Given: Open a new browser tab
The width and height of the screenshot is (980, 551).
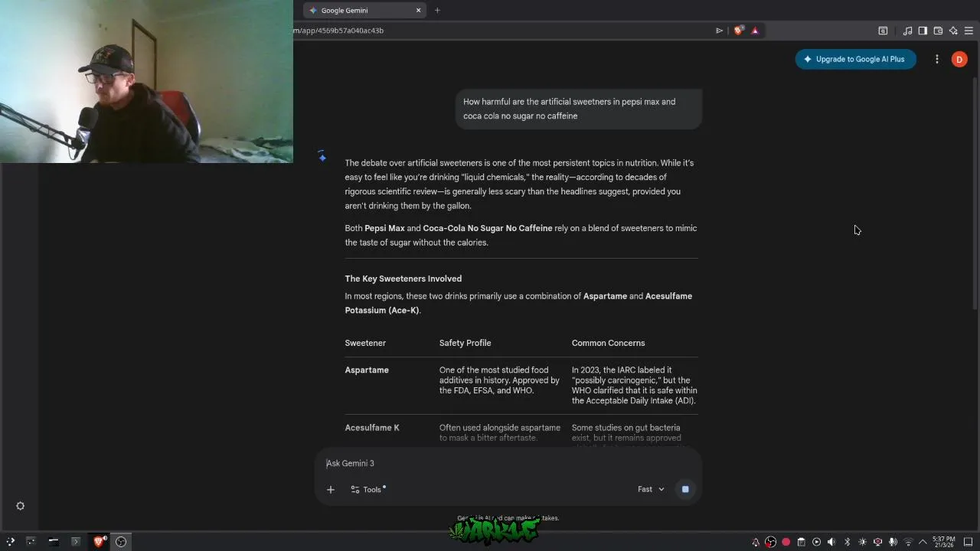Looking at the screenshot, I should (437, 10).
